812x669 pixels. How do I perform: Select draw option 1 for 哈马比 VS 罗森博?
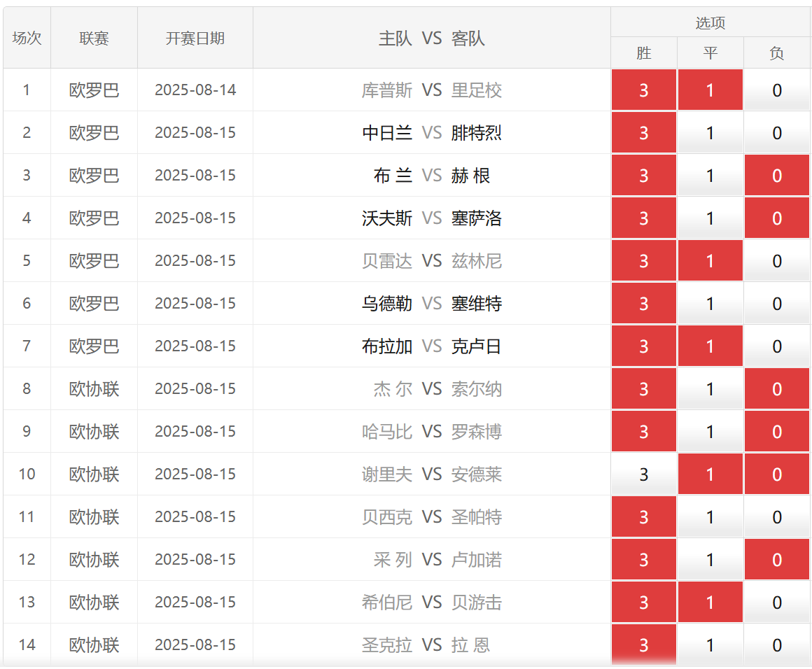(710, 431)
